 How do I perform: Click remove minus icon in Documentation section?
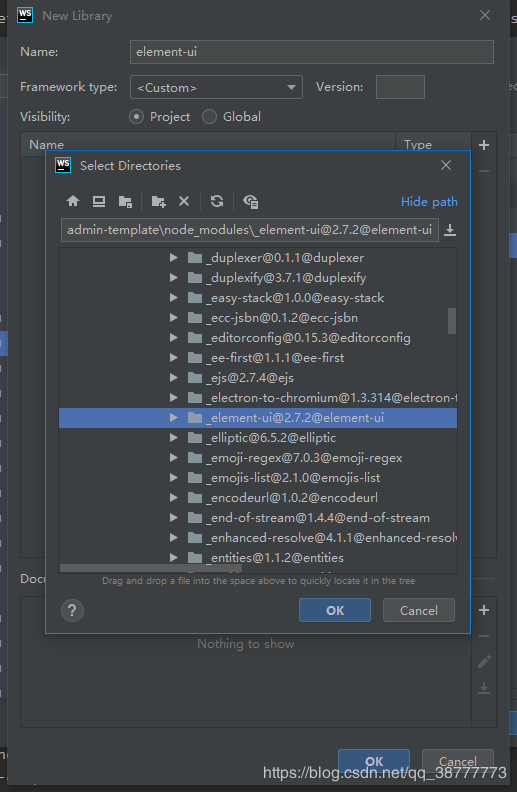484,636
